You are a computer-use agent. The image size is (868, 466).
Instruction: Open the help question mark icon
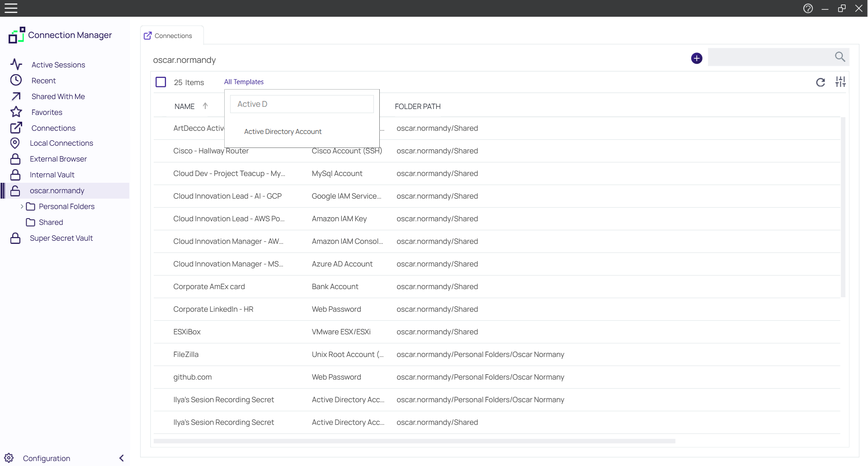pos(808,8)
